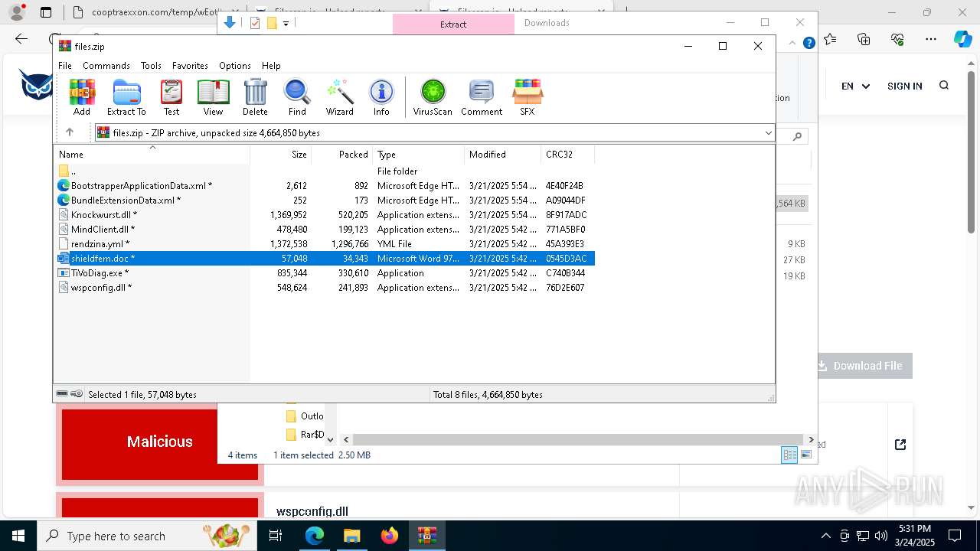Open the File menu
The width and height of the screenshot is (980, 551).
click(65, 66)
